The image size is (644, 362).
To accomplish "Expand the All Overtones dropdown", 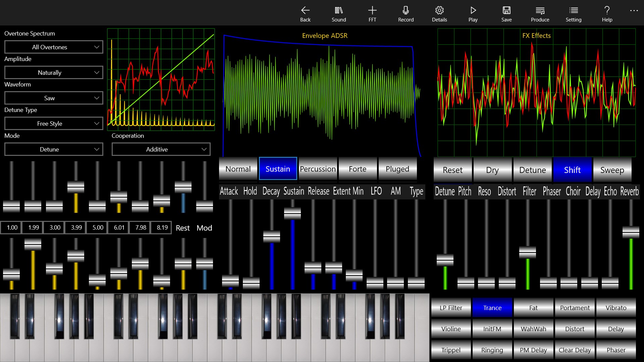I will point(54,47).
